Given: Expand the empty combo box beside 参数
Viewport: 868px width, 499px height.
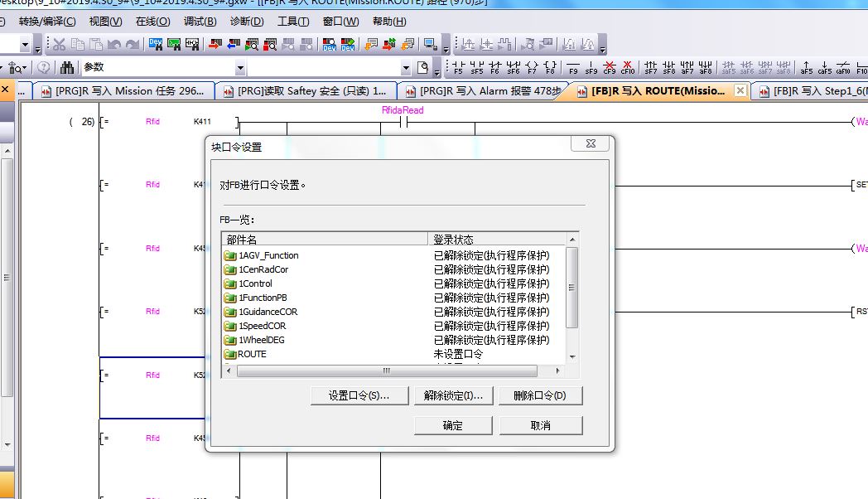Looking at the screenshot, I should coord(406,68).
